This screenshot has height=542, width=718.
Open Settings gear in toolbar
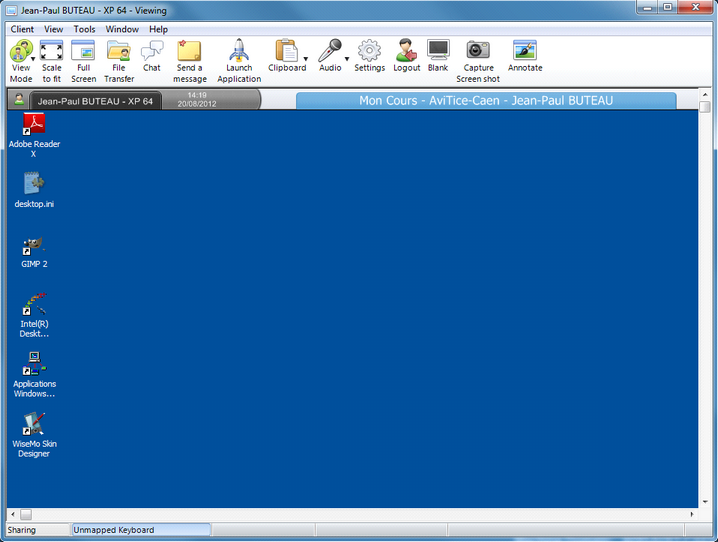click(x=370, y=51)
